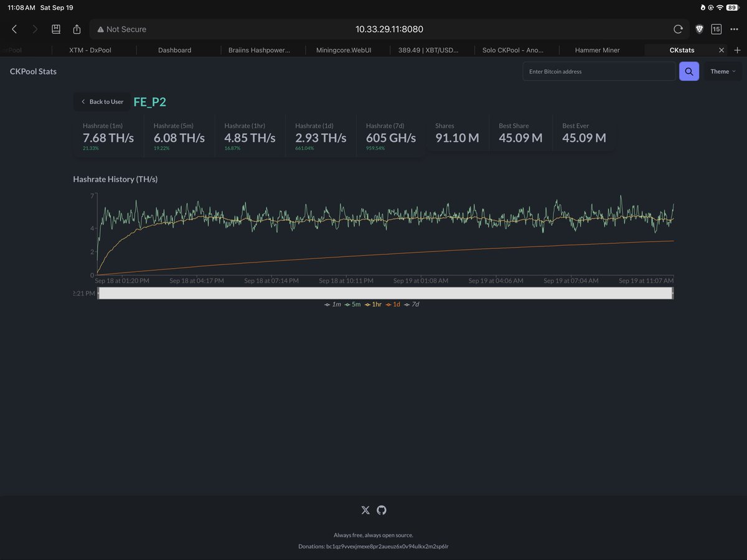Grab the right handle of zoom slider

[673, 293]
